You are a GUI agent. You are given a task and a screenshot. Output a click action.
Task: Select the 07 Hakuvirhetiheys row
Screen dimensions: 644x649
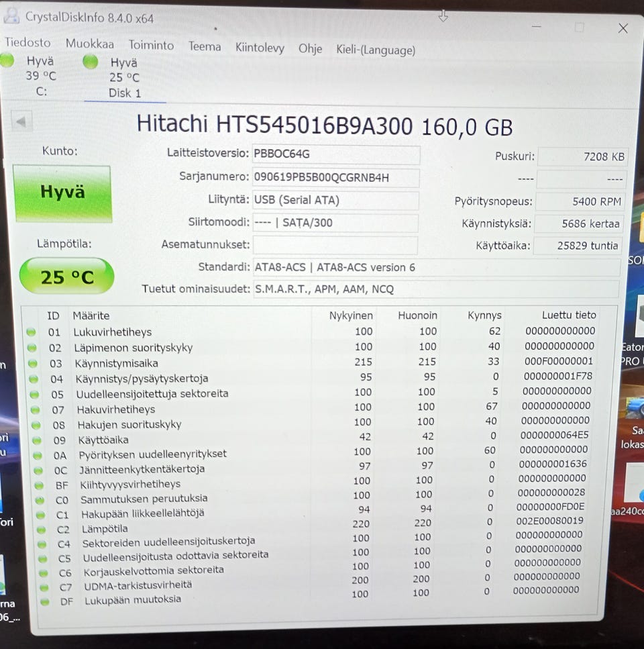point(311,407)
